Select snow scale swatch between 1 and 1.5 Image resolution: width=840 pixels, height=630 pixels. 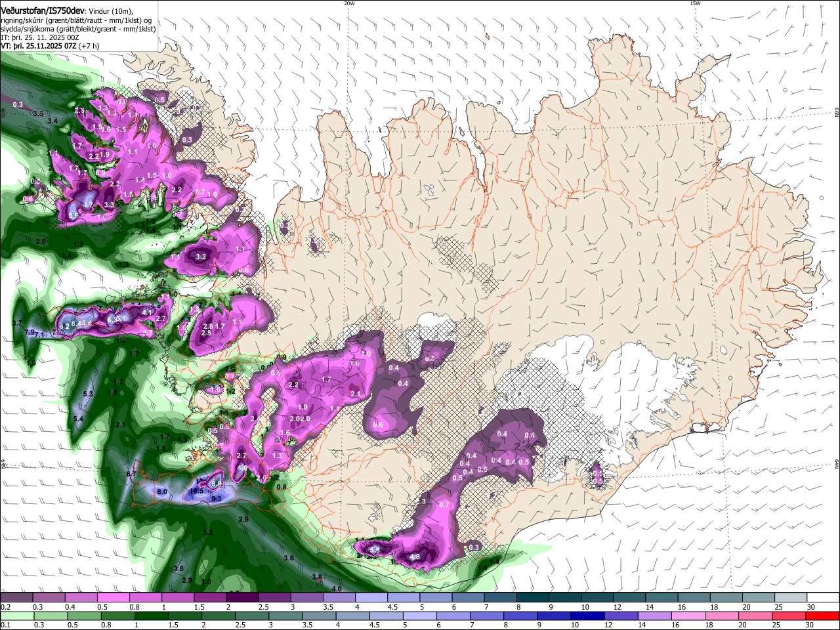178,598
